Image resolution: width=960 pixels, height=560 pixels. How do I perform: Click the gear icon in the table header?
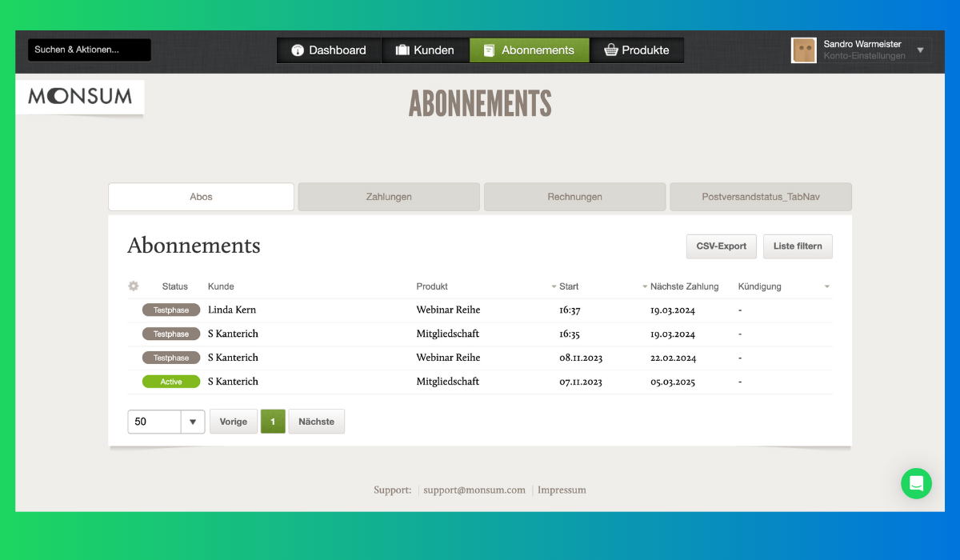point(134,286)
